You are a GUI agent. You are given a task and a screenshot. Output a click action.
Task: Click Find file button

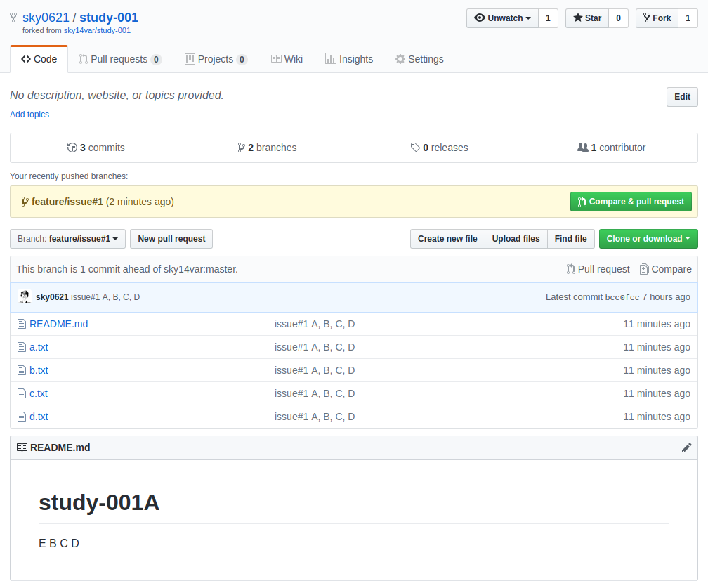click(571, 239)
